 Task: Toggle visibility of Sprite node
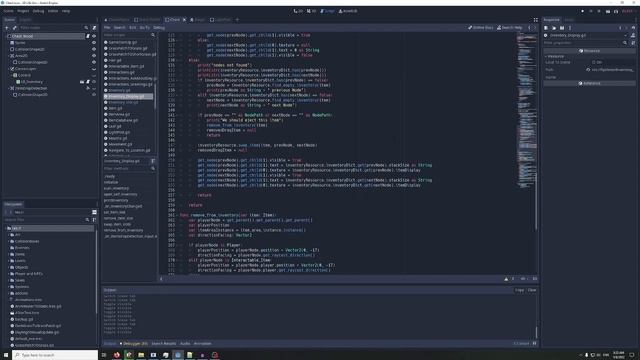click(x=94, y=42)
